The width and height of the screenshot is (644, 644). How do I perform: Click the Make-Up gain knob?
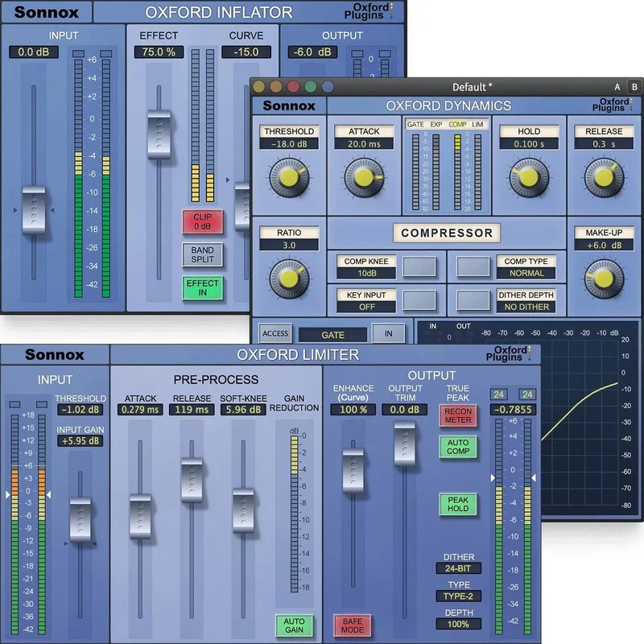coord(604,279)
